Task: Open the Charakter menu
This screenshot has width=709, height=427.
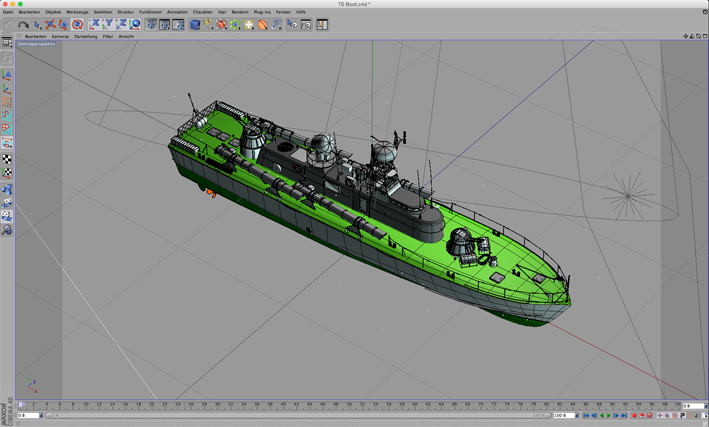Action: 203,12
